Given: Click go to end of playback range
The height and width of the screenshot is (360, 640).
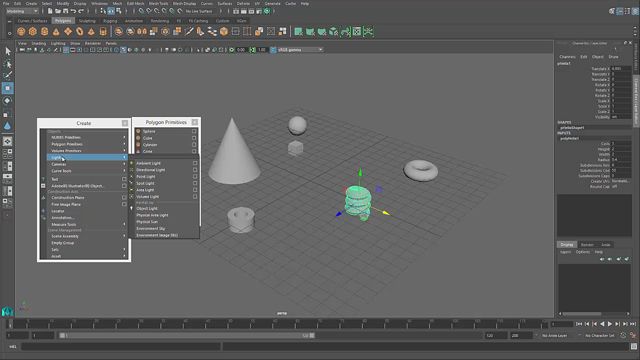Looking at the screenshot, I should coord(633,324).
